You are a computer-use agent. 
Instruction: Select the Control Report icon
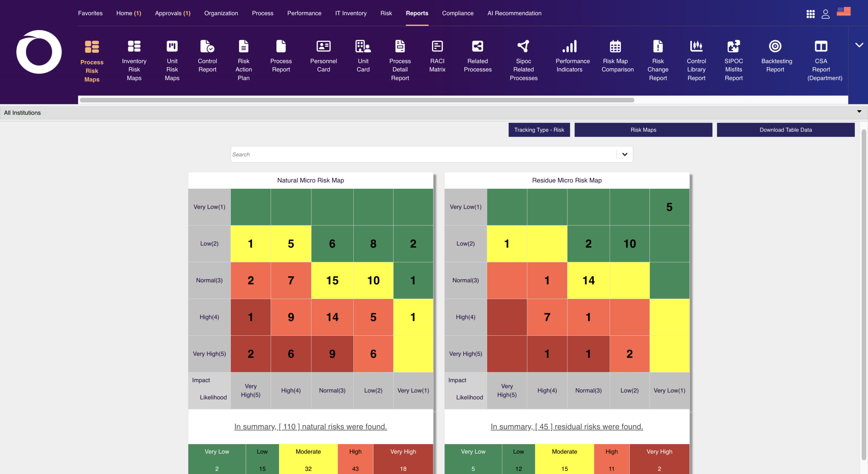207,46
